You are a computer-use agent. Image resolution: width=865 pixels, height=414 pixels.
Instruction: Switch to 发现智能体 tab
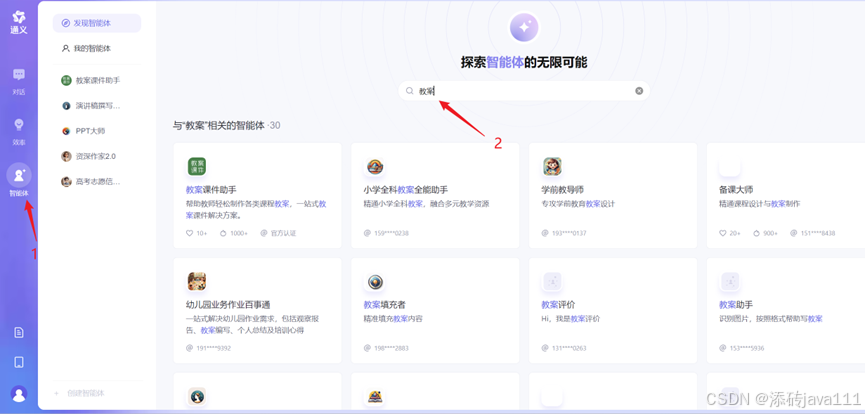coord(97,23)
